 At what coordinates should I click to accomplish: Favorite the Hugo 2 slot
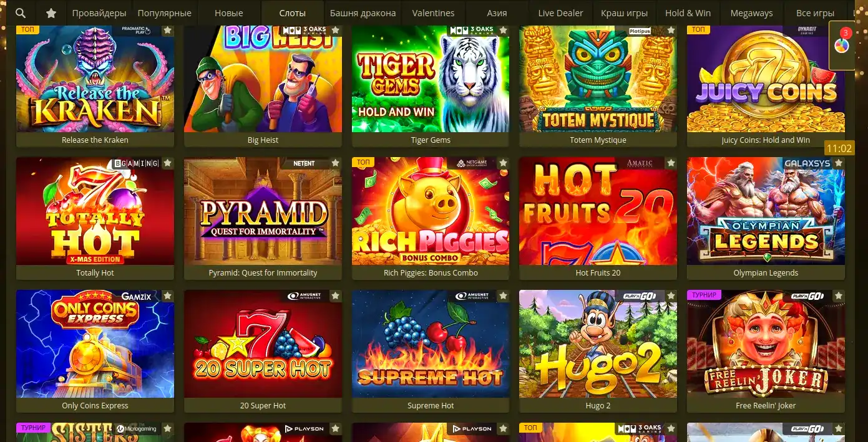(671, 295)
